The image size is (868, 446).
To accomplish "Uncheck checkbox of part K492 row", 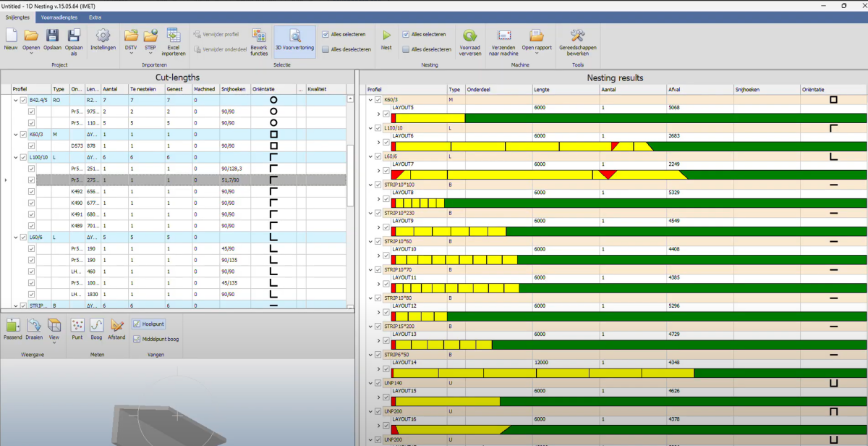I will coord(32,192).
